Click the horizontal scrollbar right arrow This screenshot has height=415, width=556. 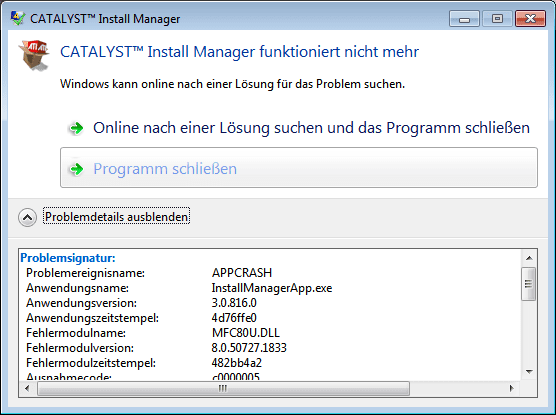511,388
